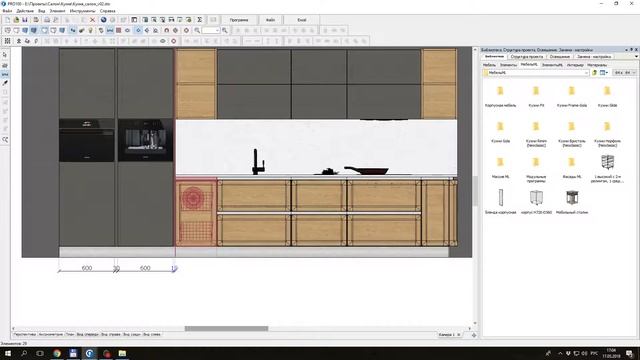Image resolution: width=640 pixels, height=360 pixels.
Task: Open the Справка menu
Action: [108, 11]
